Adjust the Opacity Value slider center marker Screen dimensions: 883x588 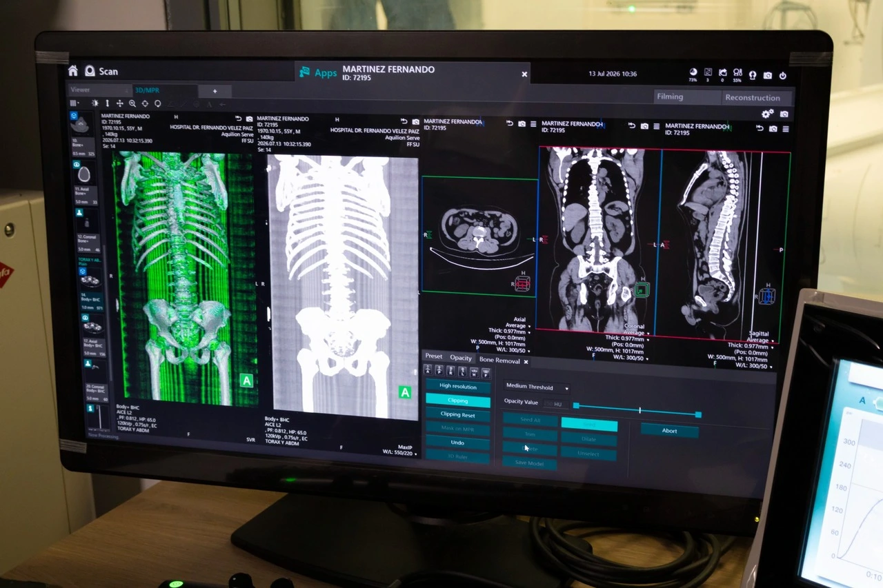pyautogui.click(x=639, y=410)
